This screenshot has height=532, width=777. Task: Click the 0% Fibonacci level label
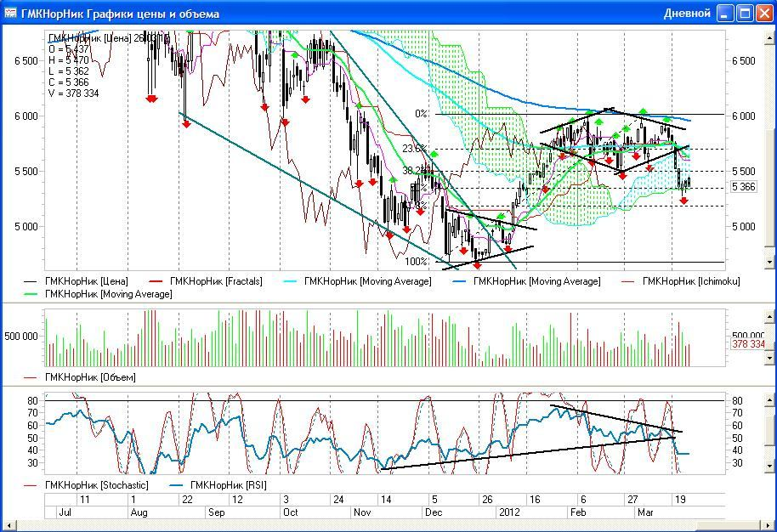click(x=421, y=113)
